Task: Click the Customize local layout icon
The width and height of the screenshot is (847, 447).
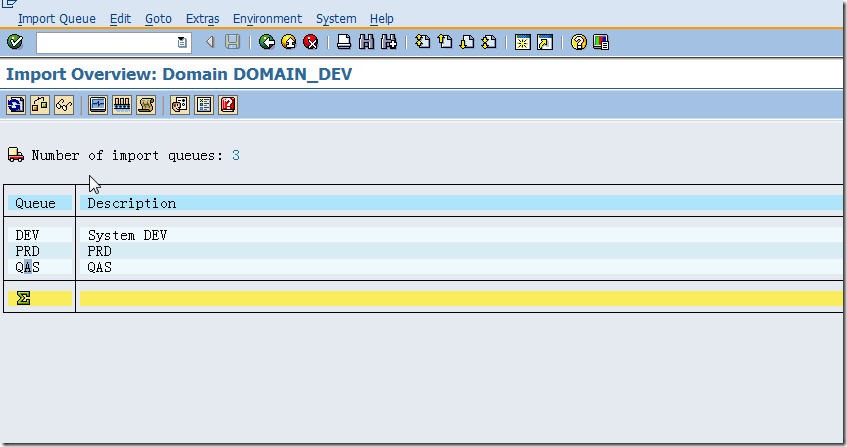Action: coord(601,42)
